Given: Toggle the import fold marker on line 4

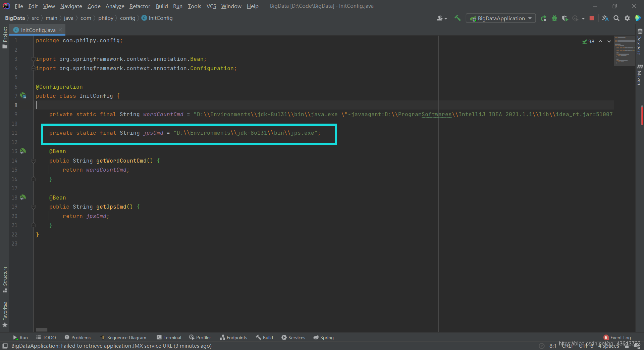Looking at the screenshot, I should click(33, 68).
